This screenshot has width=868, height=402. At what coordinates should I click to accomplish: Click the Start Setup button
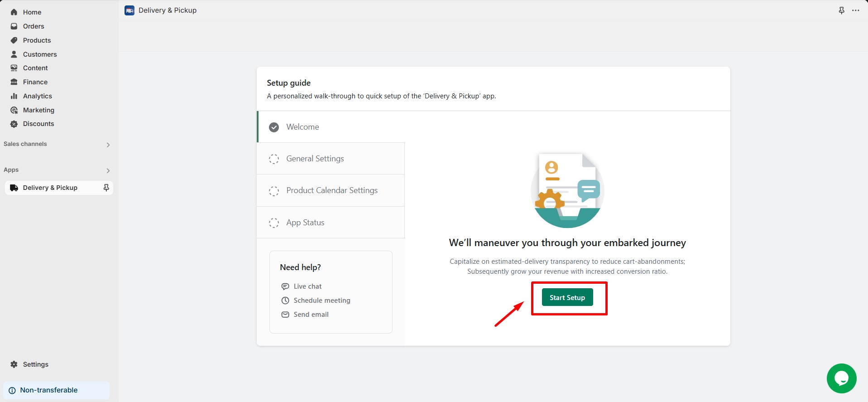[567, 297]
